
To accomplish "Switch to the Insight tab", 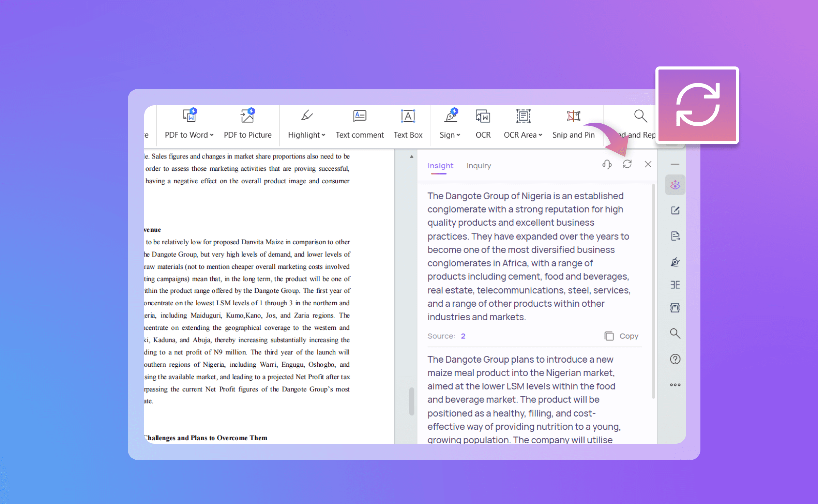I will pyautogui.click(x=441, y=166).
